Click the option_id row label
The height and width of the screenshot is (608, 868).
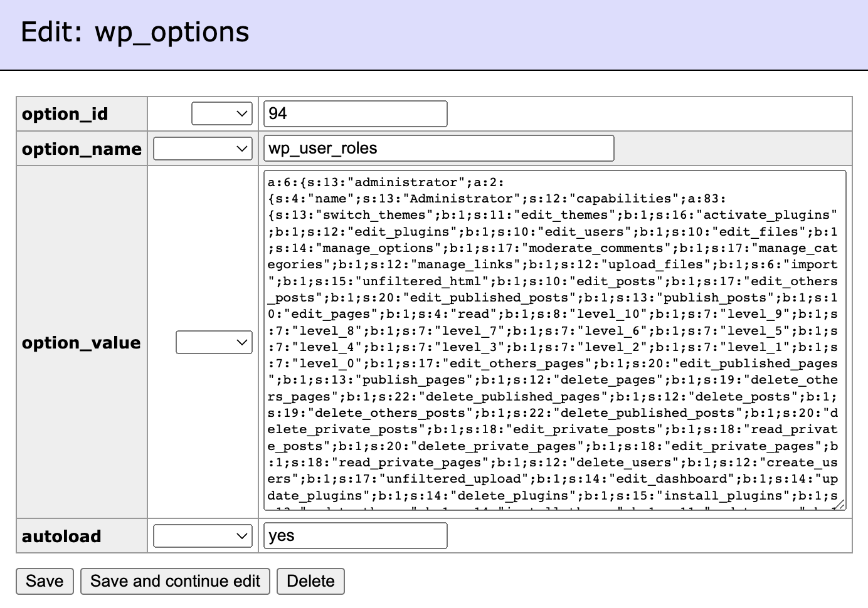(65, 114)
